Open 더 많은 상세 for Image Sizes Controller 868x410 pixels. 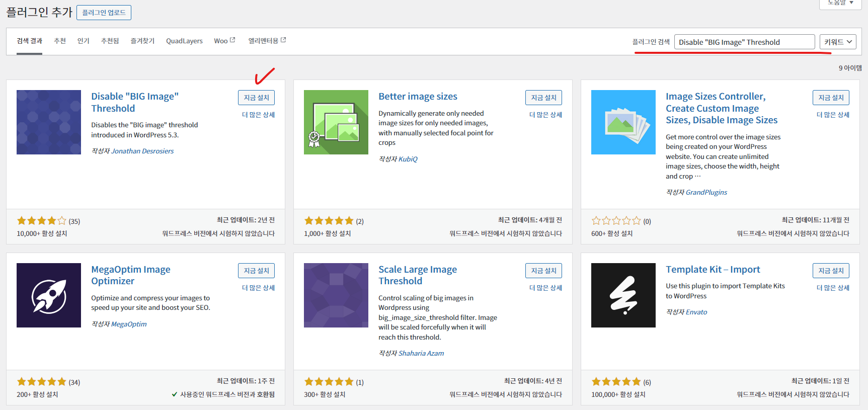833,115
